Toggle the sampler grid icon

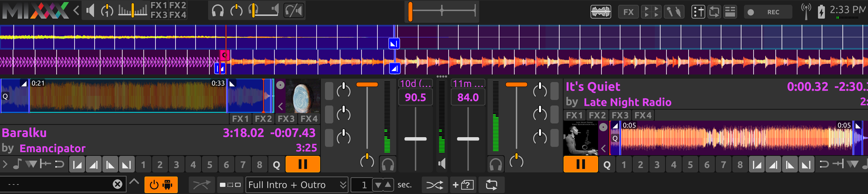pyautogui.click(x=650, y=12)
